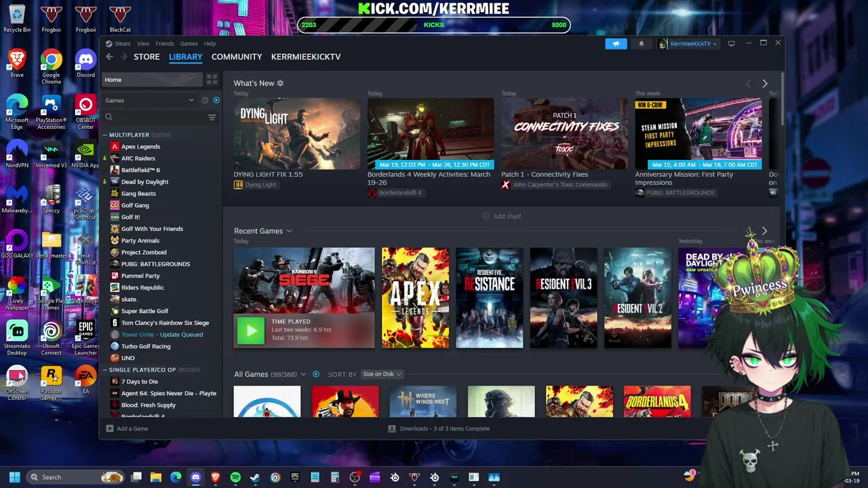Click the green Play button for Rainbow Six Siege
Screen dimensions: 868x488
point(251,330)
